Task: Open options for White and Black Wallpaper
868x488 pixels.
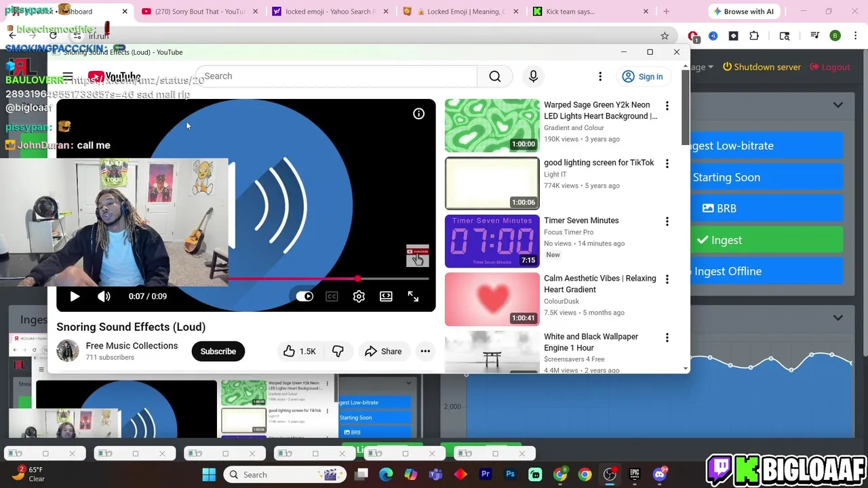Action: coord(667,338)
